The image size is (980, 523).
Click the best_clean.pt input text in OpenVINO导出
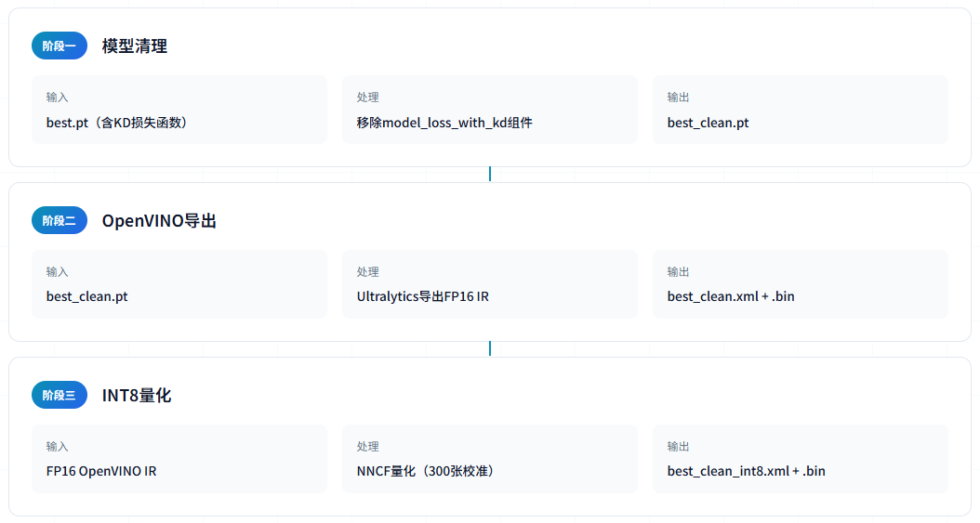click(x=86, y=296)
